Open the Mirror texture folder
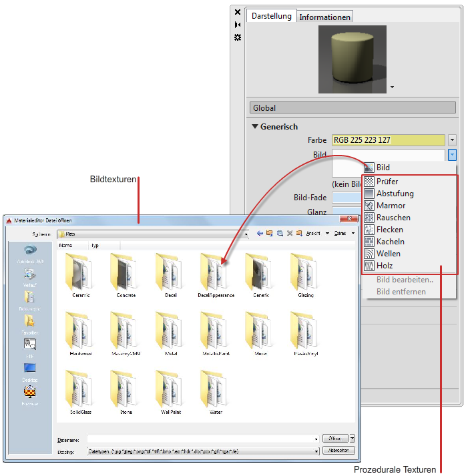 click(261, 333)
